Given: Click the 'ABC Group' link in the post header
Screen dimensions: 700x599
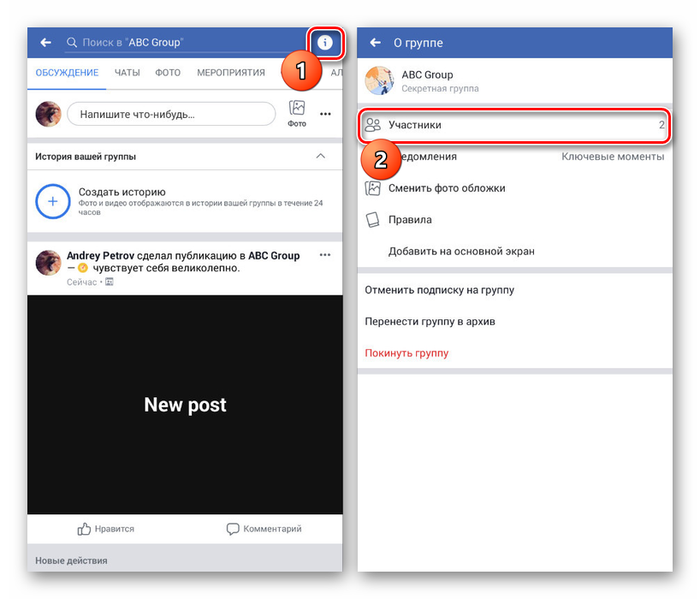Looking at the screenshot, I should pyautogui.click(x=274, y=256).
